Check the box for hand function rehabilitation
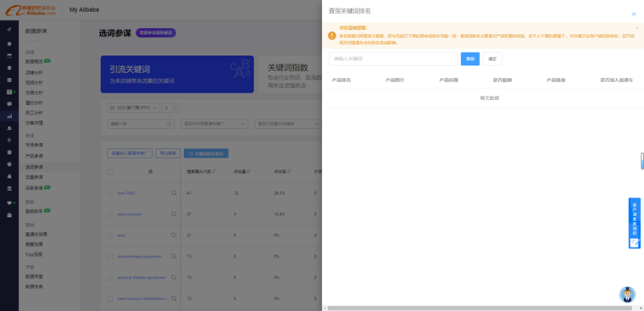Screen dimensions: 644x311 click(x=109, y=298)
